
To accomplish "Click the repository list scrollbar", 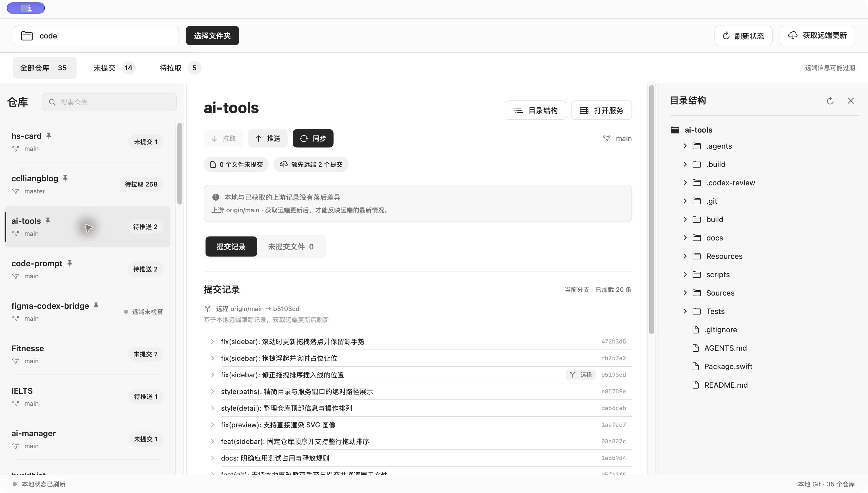I will pos(179,164).
